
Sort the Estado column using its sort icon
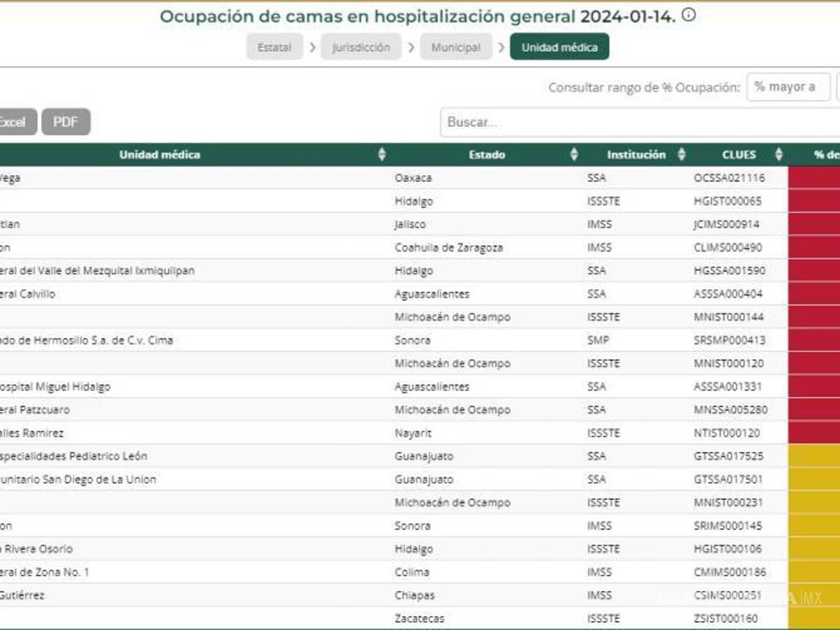click(x=574, y=155)
